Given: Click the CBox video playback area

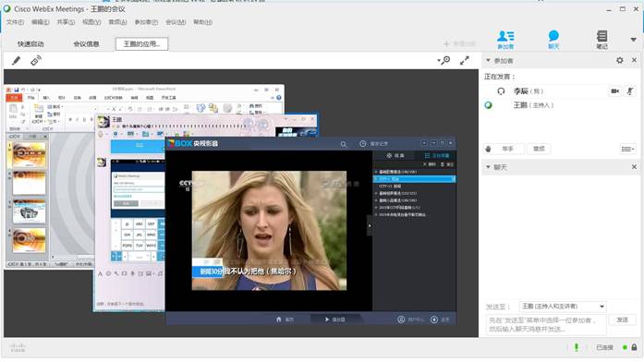Looking at the screenshot, I should tap(269, 230).
